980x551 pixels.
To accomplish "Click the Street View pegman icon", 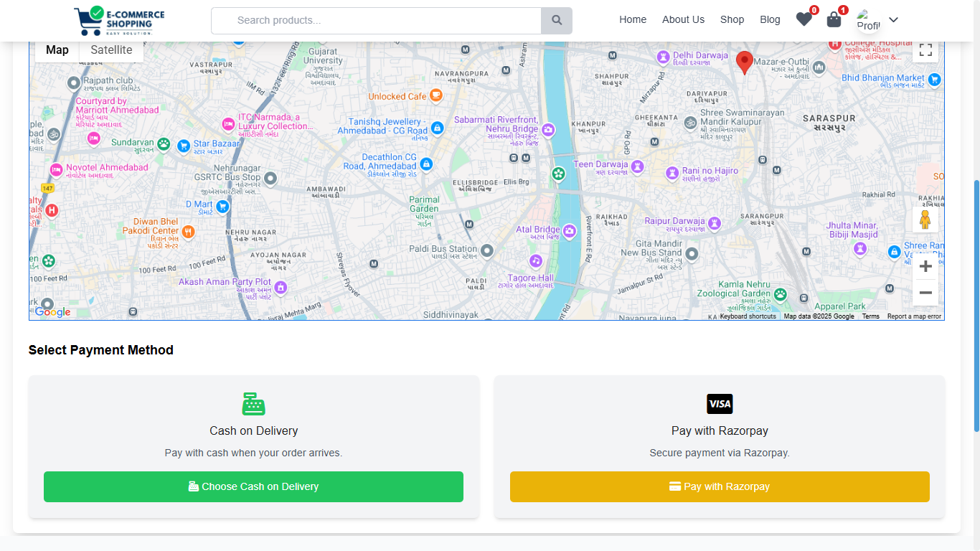I will pyautogui.click(x=925, y=220).
